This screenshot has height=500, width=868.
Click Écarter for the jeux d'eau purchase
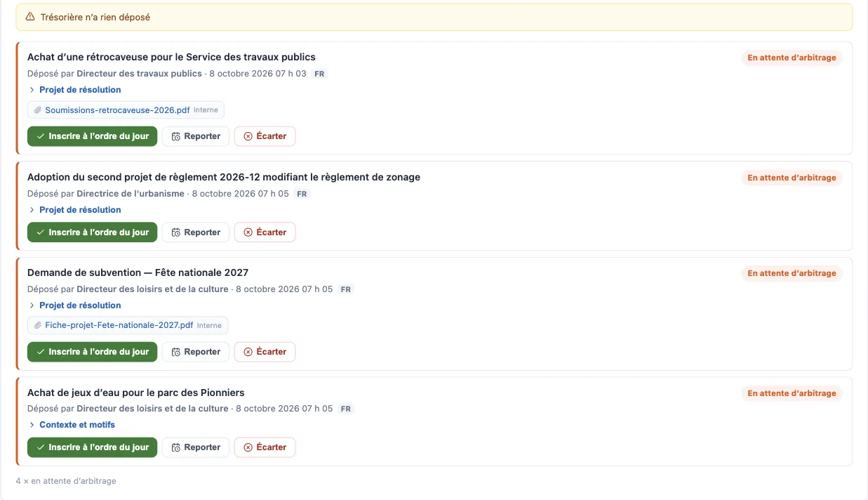(x=265, y=447)
